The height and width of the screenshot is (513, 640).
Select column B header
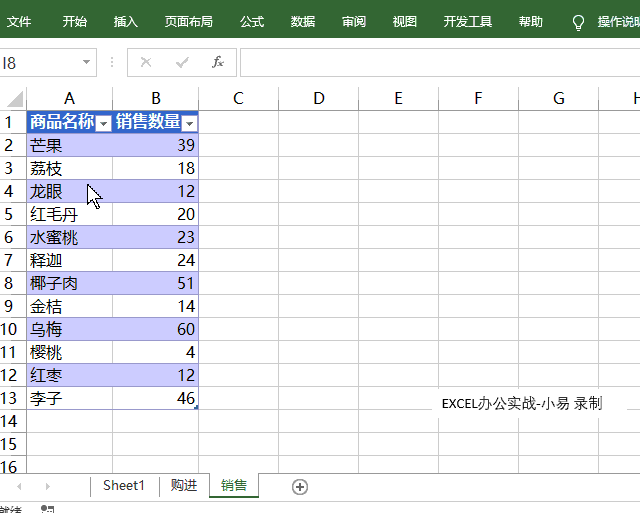coord(156,98)
